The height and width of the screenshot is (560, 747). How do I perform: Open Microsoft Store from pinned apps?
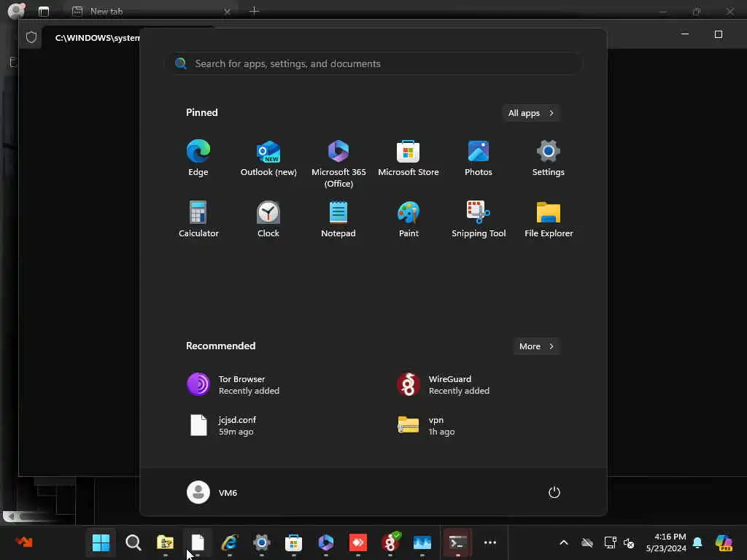click(409, 158)
